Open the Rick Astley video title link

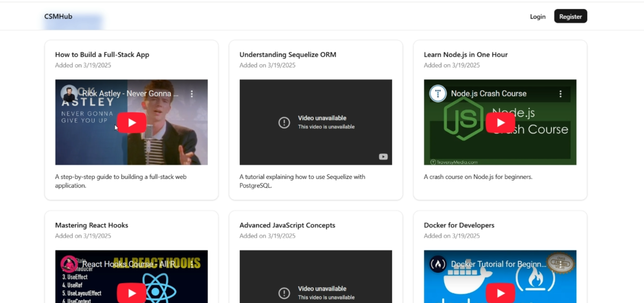click(130, 93)
